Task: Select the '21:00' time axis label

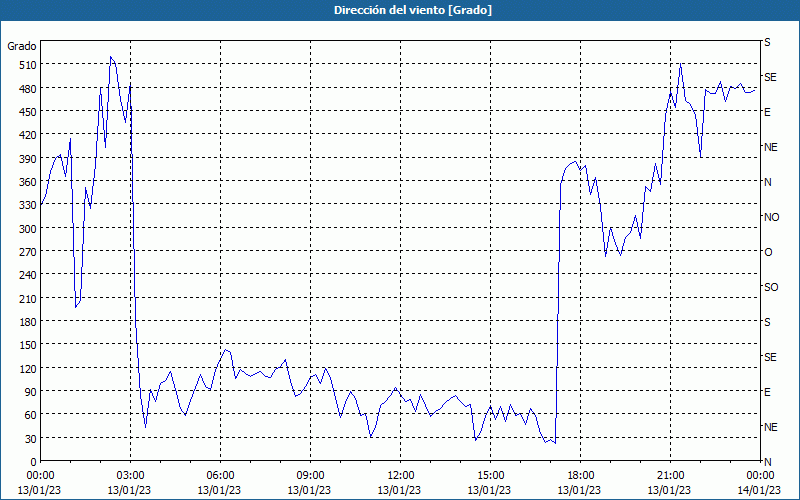Action: (670, 476)
